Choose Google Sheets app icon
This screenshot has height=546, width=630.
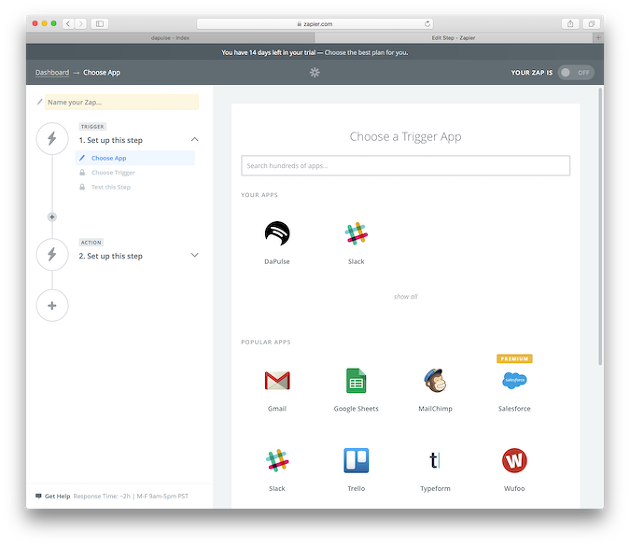[356, 380]
